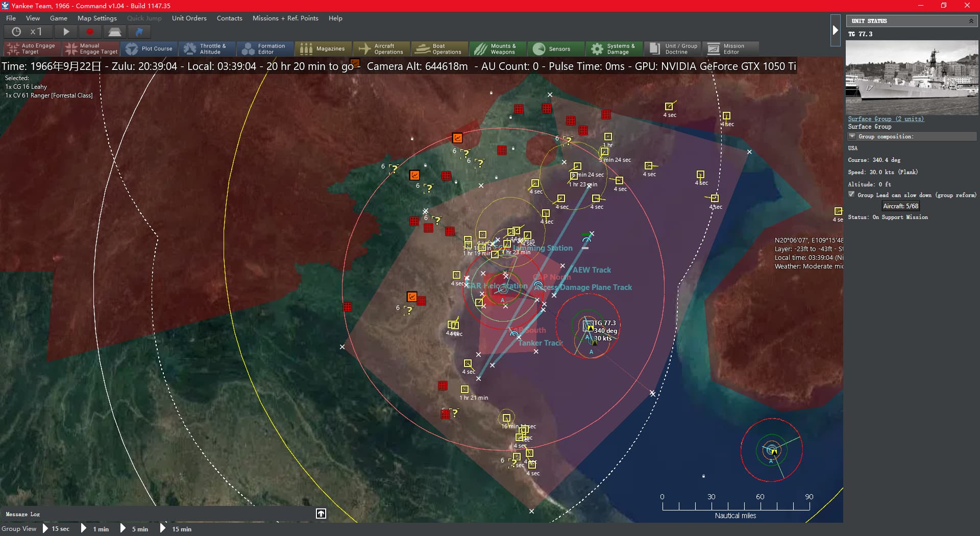Click orange contact icon at top of red circle
Image resolution: width=980 pixels, height=536 pixels.
[457, 138]
